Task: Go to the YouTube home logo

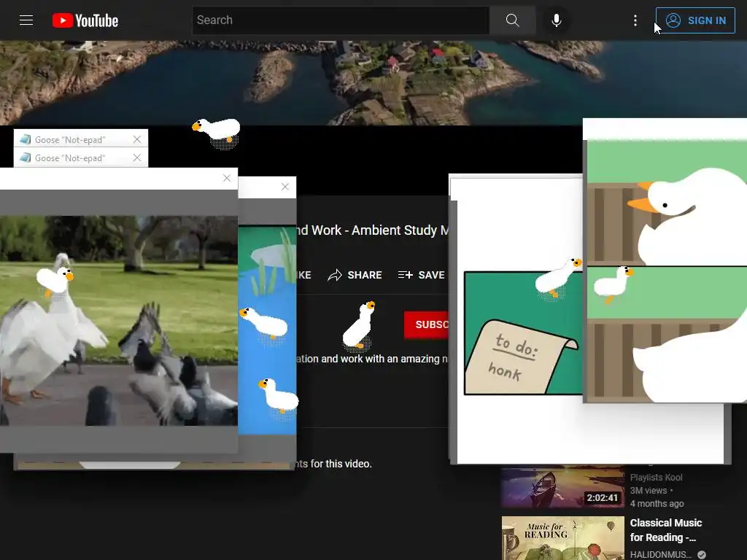Action: tap(85, 20)
